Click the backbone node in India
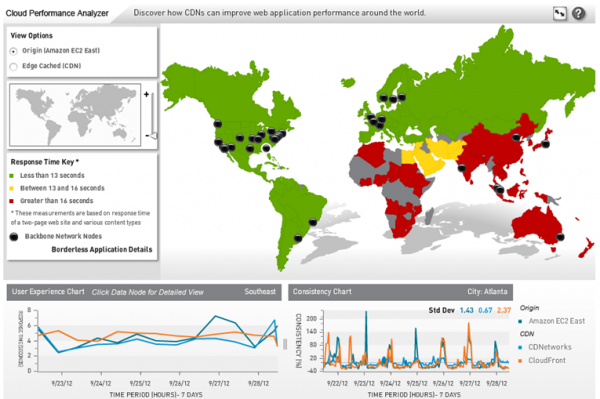The height and width of the screenshot is (399, 600). 462,168
